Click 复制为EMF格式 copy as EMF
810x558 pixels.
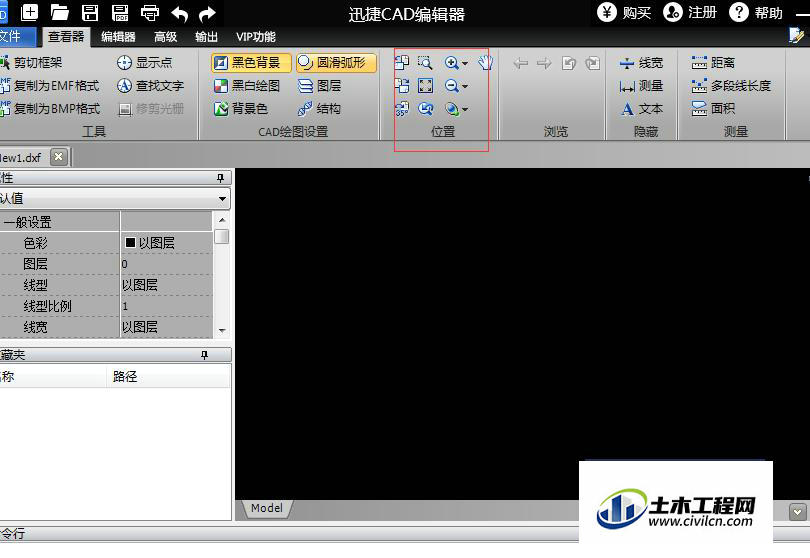click(x=50, y=85)
